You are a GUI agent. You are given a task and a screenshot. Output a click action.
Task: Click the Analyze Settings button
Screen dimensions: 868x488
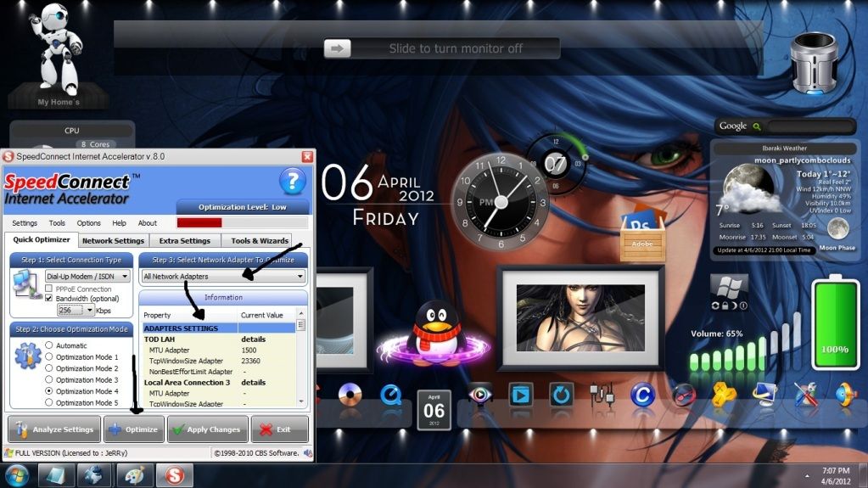pyautogui.click(x=54, y=429)
